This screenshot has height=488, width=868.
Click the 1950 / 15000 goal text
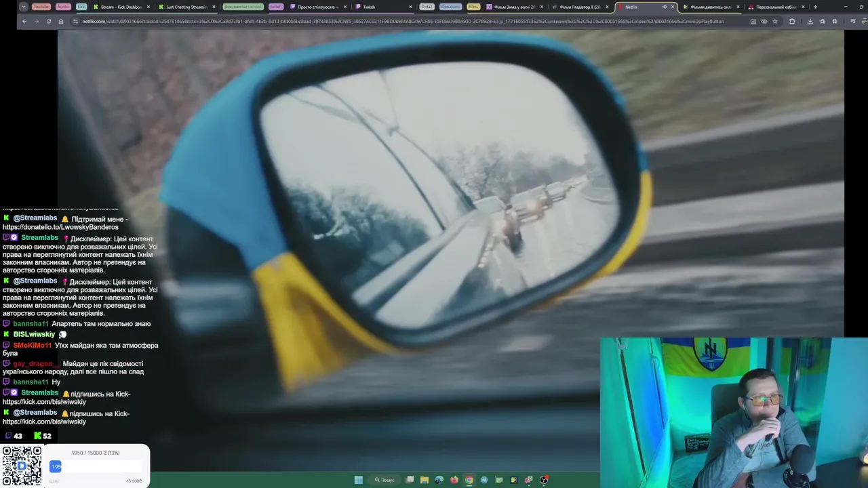(x=95, y=453)
